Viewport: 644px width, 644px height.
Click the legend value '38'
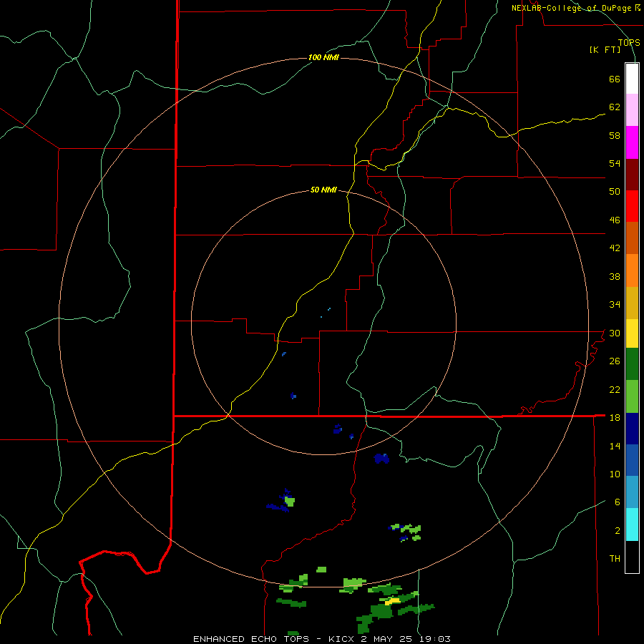coord(615,276)
